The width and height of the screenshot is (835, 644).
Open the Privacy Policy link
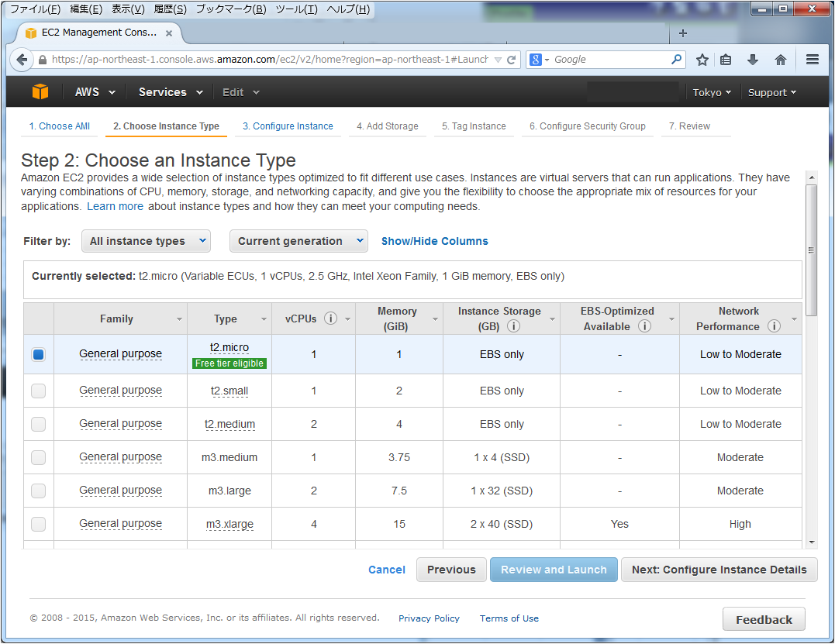click(429, 618)
